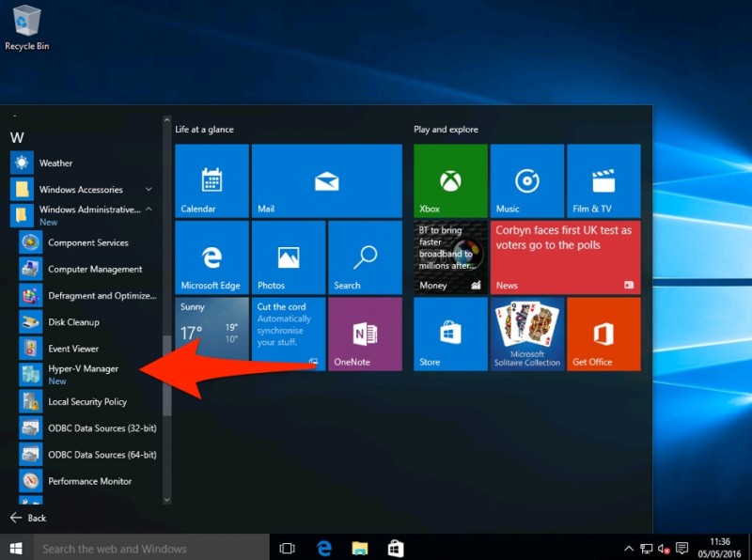Image resolution: width=752 pixels, height=560 pixels.
Task: Launch Edge from the taskbar
Action: tap(323, 548)
